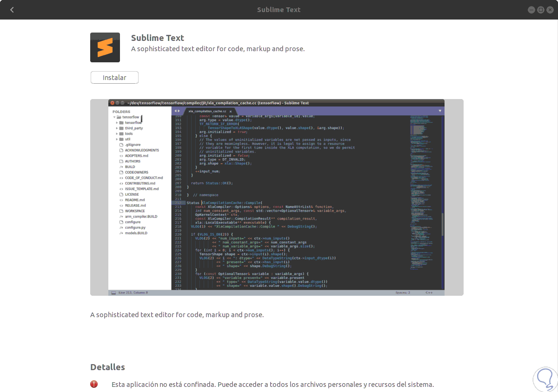558x392 pixels.
Task: Open configure.py file in sidebar
Action: click(x=135, y=228)
